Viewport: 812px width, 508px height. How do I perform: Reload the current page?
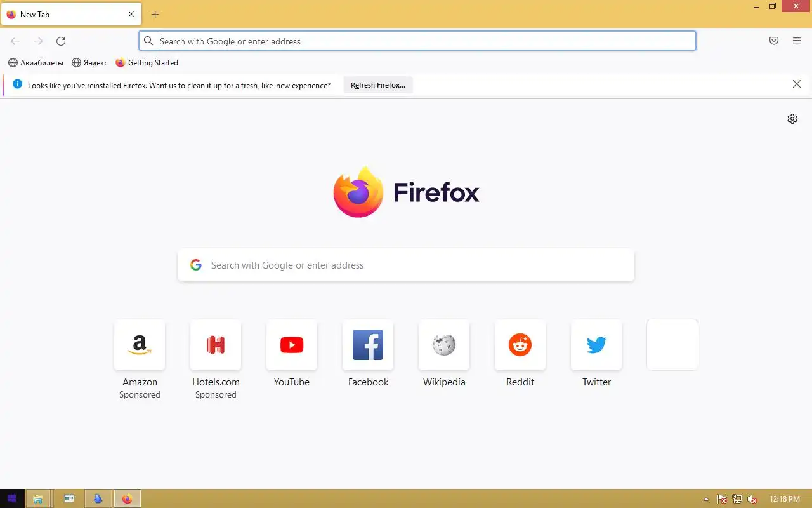point(61,41)
